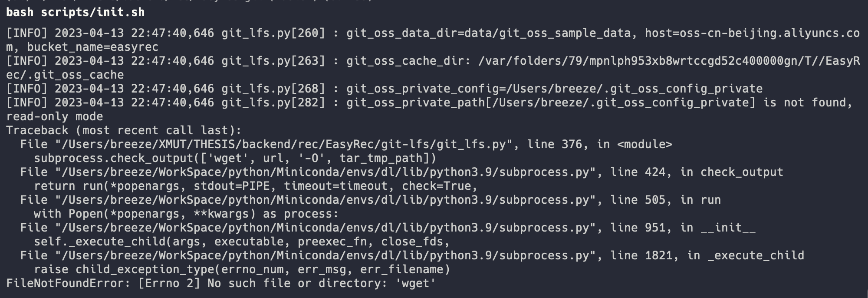Click the 'wget' text in the final error
This screenshot has height=298, width=868.
click(416, 283)
